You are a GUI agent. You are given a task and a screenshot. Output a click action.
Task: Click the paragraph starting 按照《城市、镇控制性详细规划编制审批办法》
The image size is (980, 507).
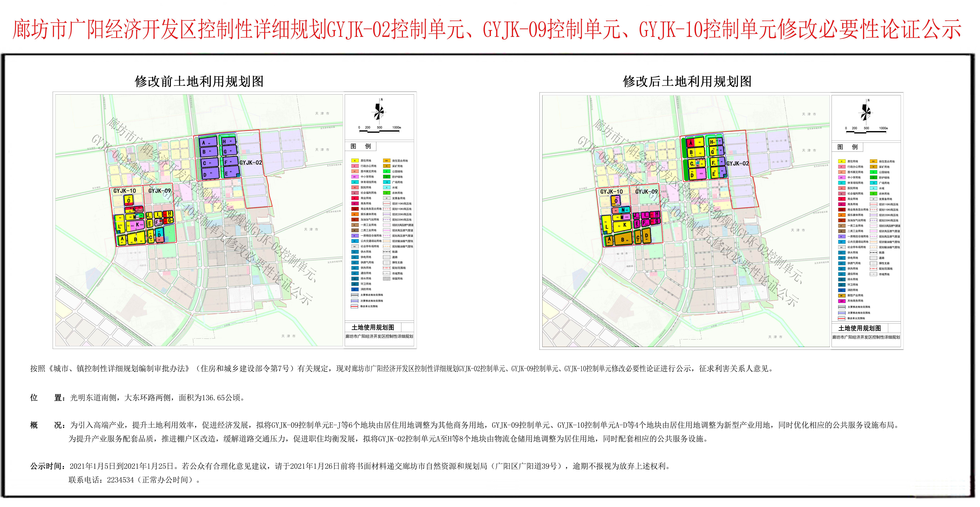point(402,369)
